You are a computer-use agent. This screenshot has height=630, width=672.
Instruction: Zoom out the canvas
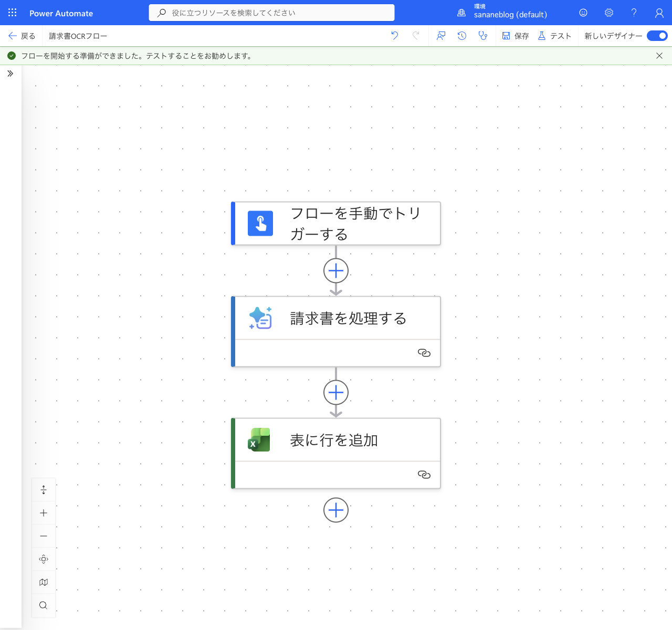click(44, 536)
